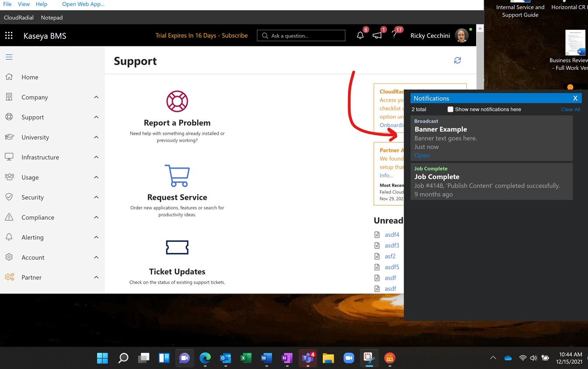Image resolution: width=588 pixels, height=369 pixels.
Task: Click the Partner gears icon
Action: (9, 277)
